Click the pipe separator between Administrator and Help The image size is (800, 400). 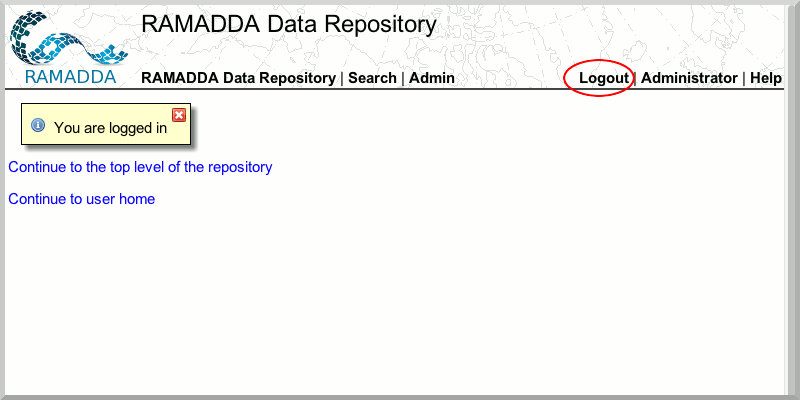coord(744,78)
